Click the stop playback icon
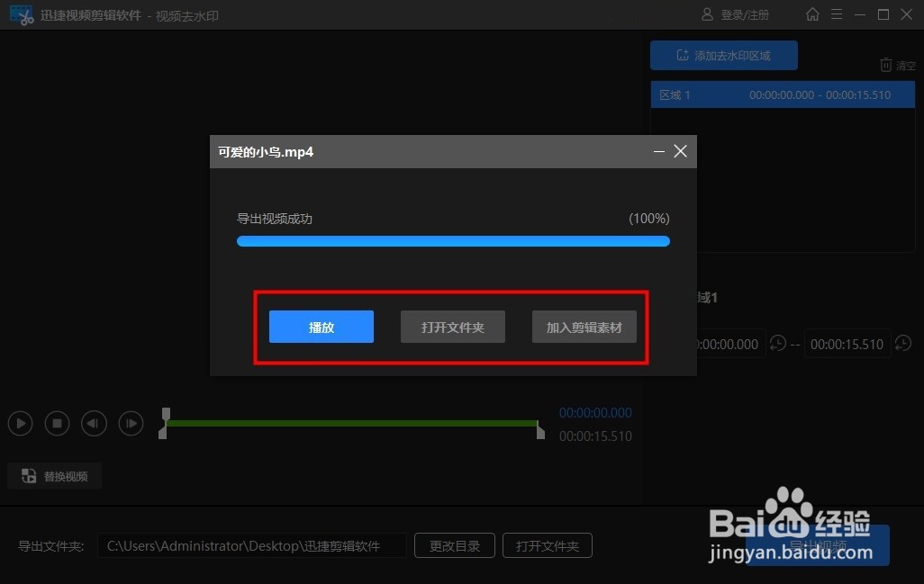Screen dimensions: 924x584 (x=57, y=423)
